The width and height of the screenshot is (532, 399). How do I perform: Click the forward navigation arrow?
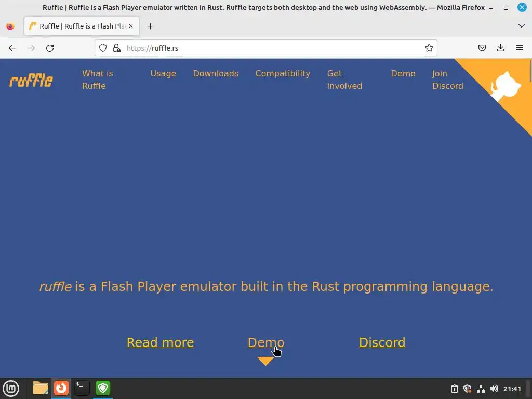pos(31,48)
